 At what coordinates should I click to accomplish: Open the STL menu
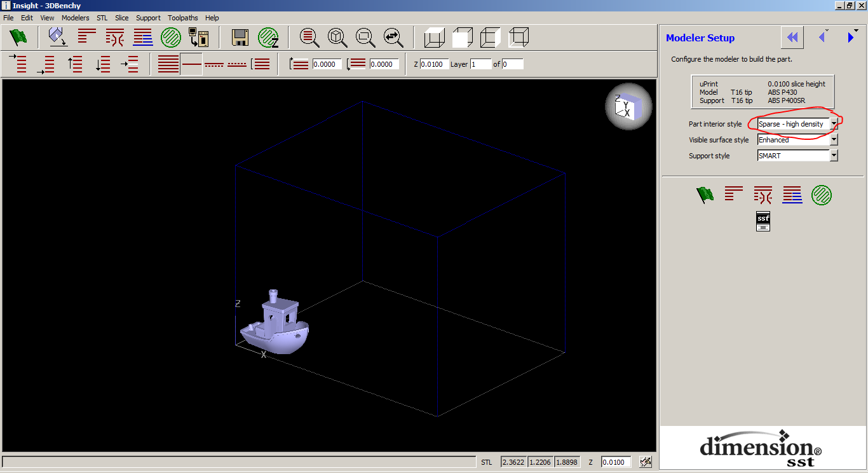(102, 18)
